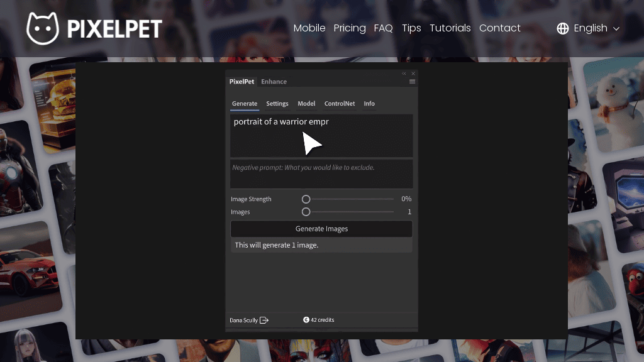Click the negative prompt input field
644x362 pixels.
[x=321, y=173]
